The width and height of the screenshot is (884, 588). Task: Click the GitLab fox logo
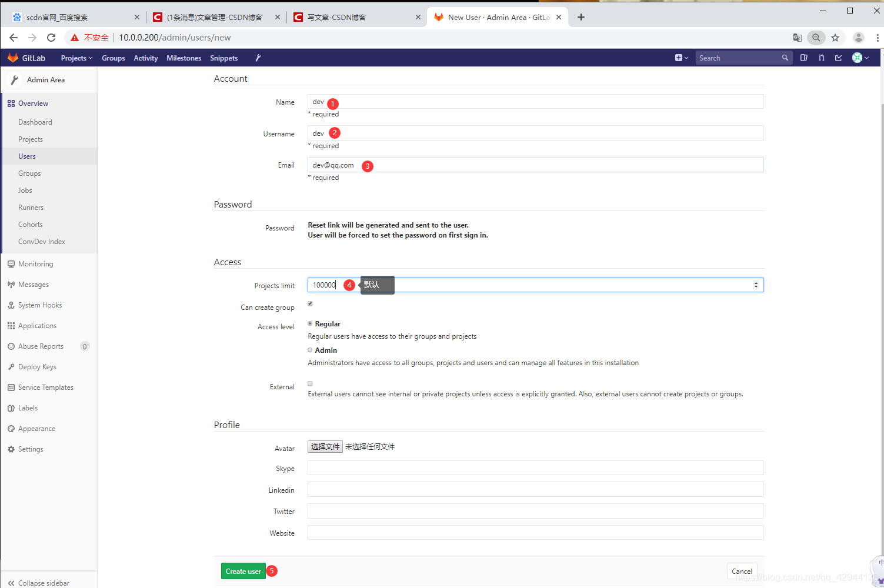[x=13, y=58]
